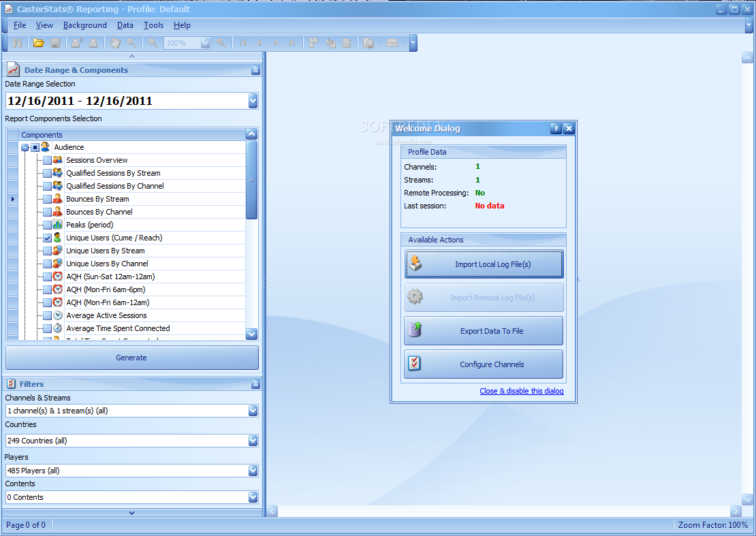Click the export document icon in toolbar
The width and height of the screenshot is (756, 536).
click(368, 43)
